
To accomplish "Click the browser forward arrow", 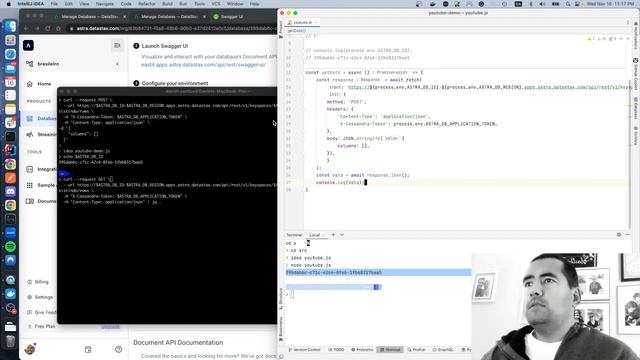I will 37,28.
